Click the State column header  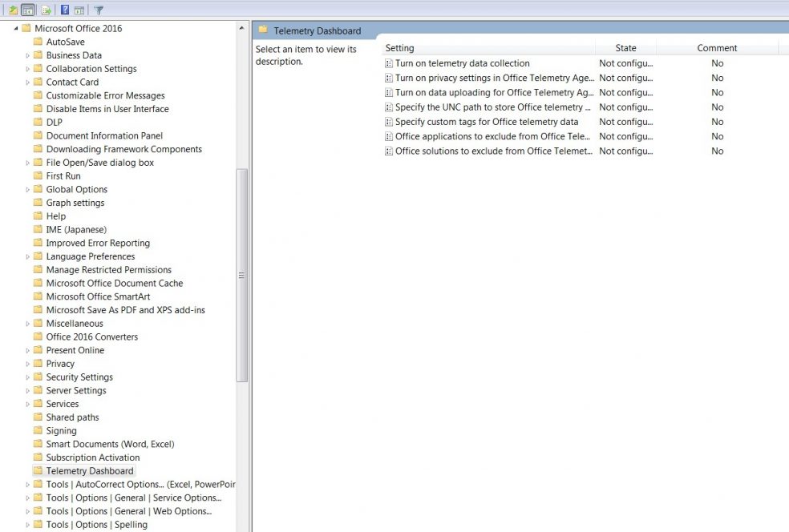(625, 48)
